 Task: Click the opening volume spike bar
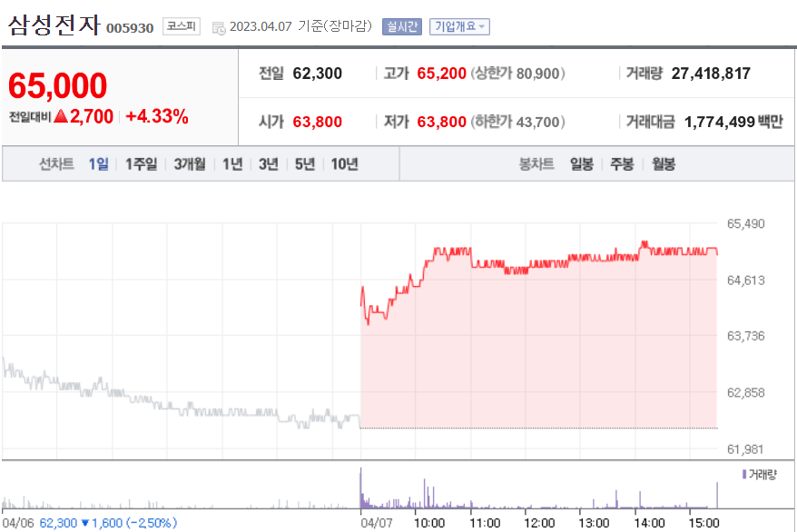click(361, 488)
